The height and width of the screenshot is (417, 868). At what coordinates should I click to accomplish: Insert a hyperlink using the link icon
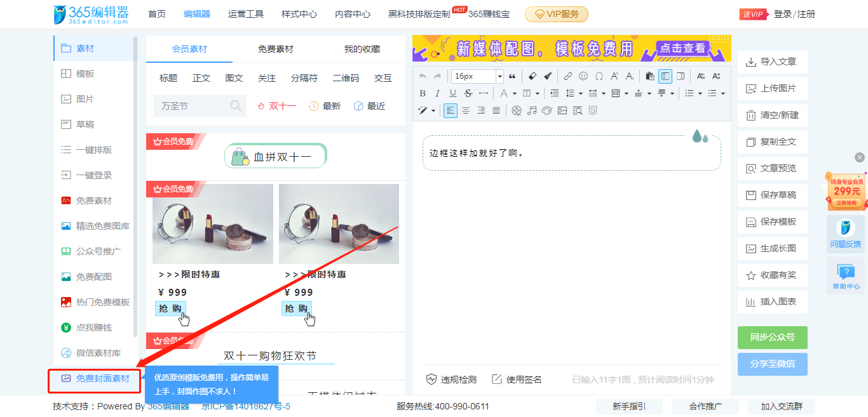coord(568,76)
